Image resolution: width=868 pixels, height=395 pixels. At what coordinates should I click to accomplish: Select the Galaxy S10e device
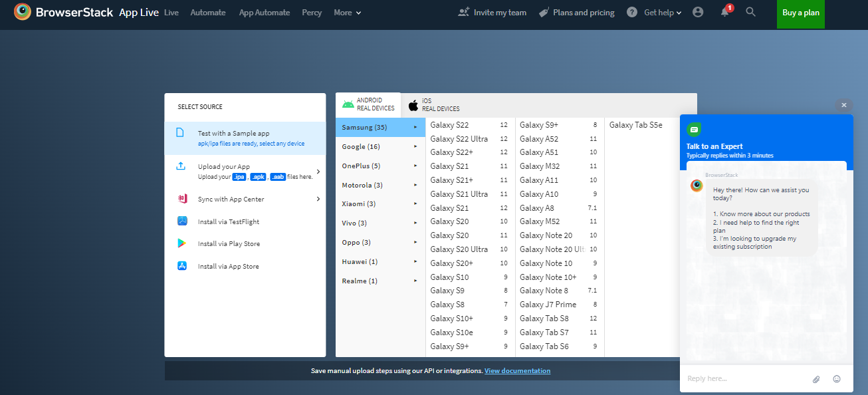click(x=470, y=332)
